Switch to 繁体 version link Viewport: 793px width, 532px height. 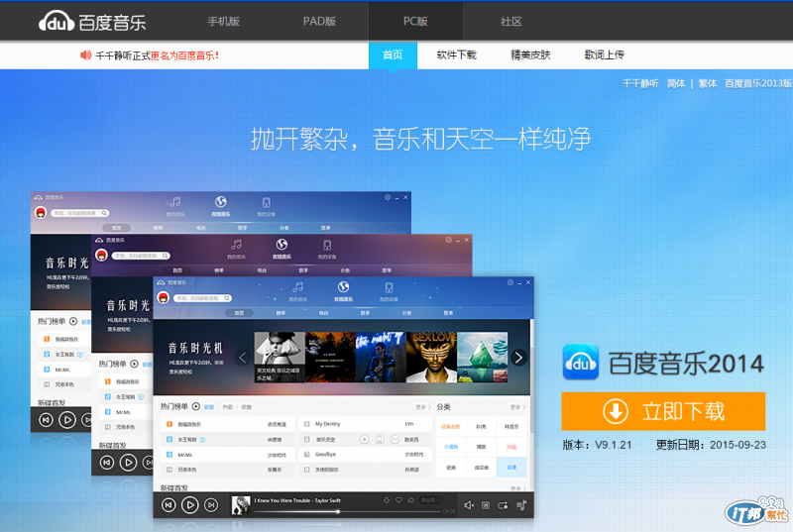[708, 83]
